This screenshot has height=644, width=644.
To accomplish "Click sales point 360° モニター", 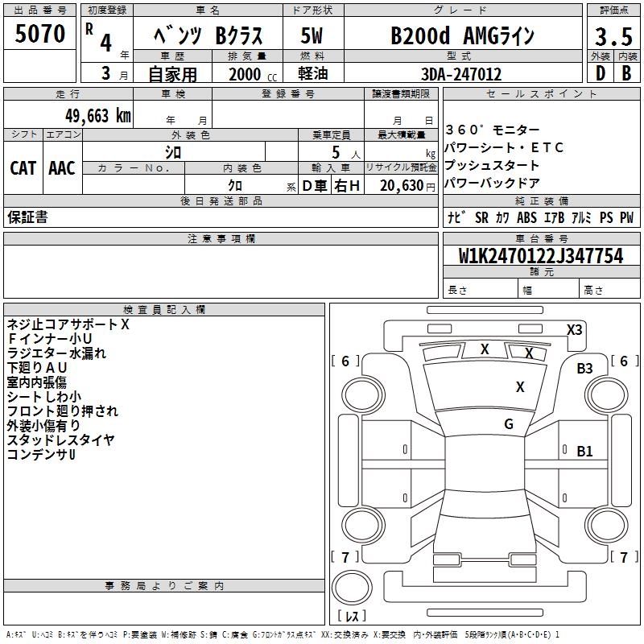I will (x=493, y=130).
